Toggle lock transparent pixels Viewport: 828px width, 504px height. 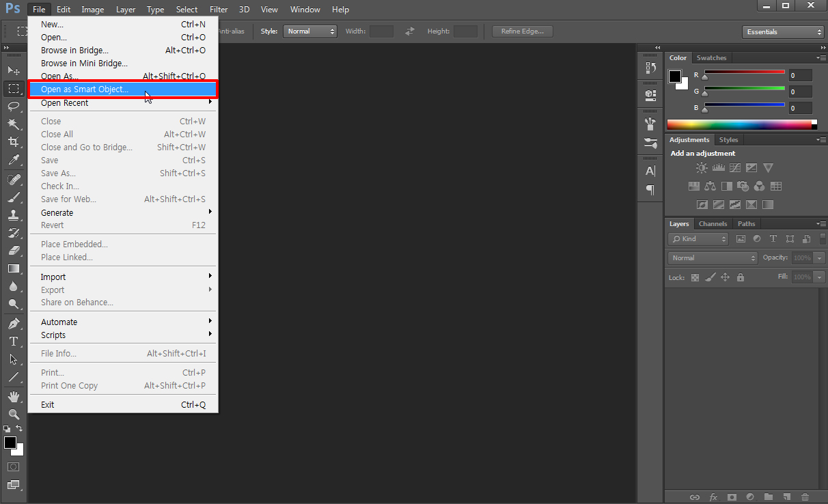click(695, 277)
